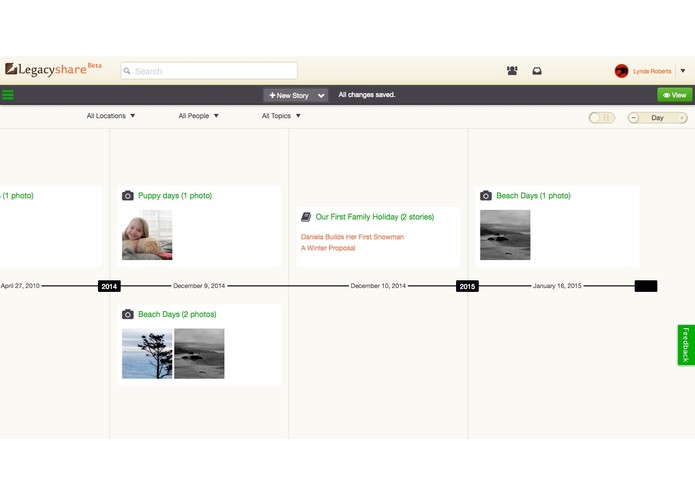Click the Legacyshare logo
The width and height of the screenshot is (695, 494).
[46, 70]
